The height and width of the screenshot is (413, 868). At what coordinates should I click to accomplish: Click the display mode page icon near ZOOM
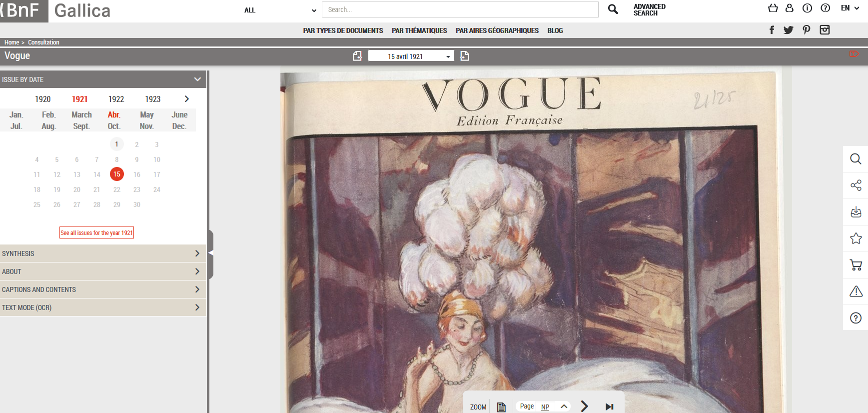501,407
